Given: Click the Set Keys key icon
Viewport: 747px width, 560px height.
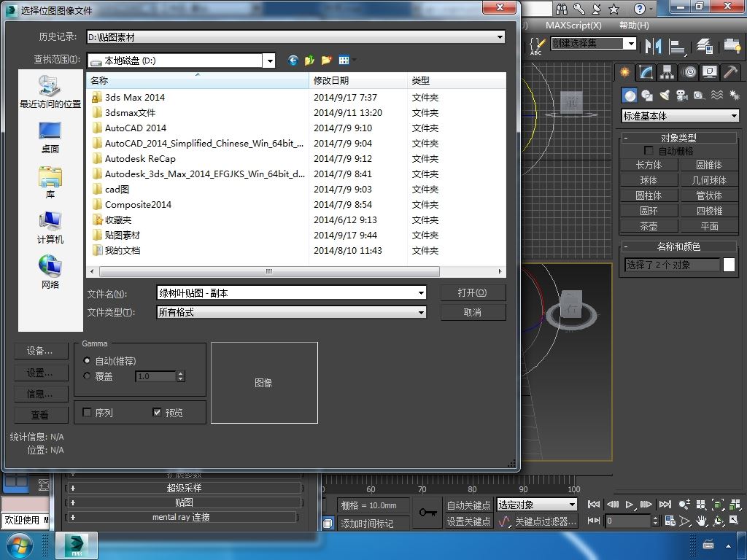Looking at the screenshot, I should coord(427,513).
